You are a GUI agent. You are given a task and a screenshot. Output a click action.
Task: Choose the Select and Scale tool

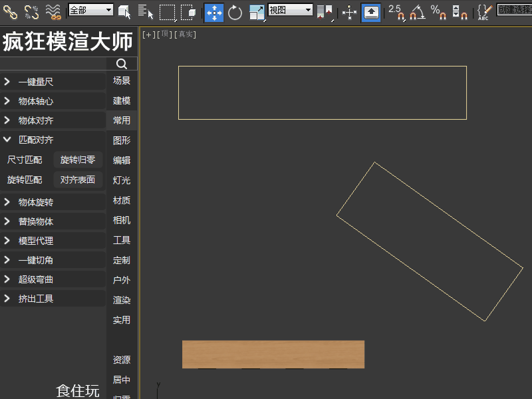pos(257,13)
